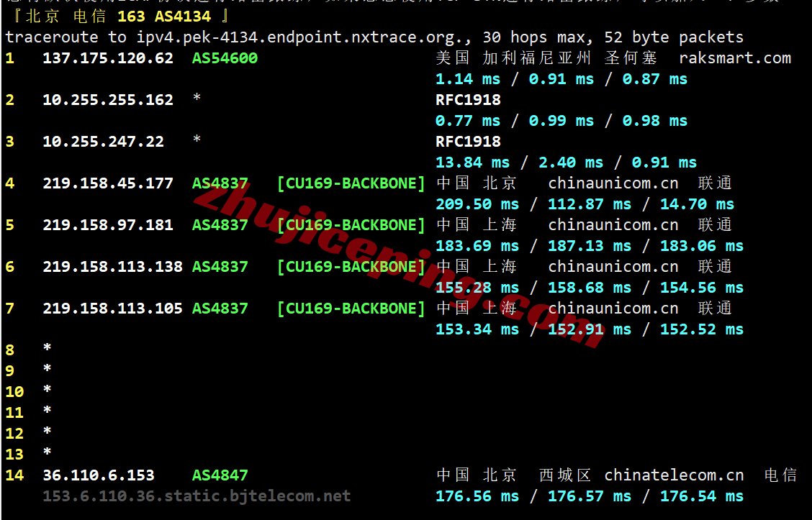This screenshot has height=520, width=812.
Task: Click IP 219.158.45.177 on hop 4
Action: (108, 183)
